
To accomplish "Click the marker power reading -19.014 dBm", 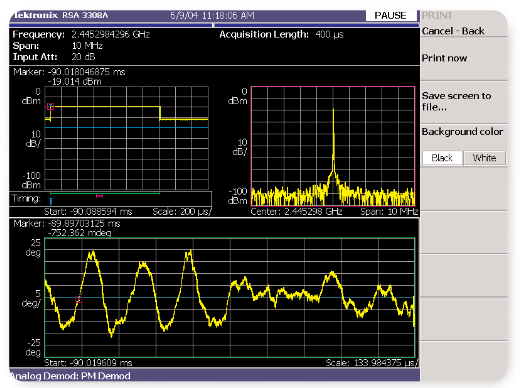I will (74, 81).
